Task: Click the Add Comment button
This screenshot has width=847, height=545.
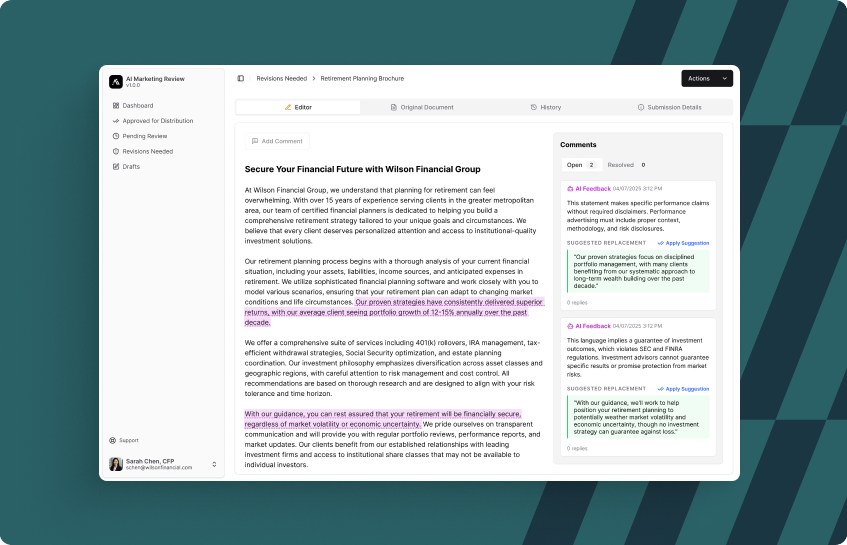Action: [277, 141]
